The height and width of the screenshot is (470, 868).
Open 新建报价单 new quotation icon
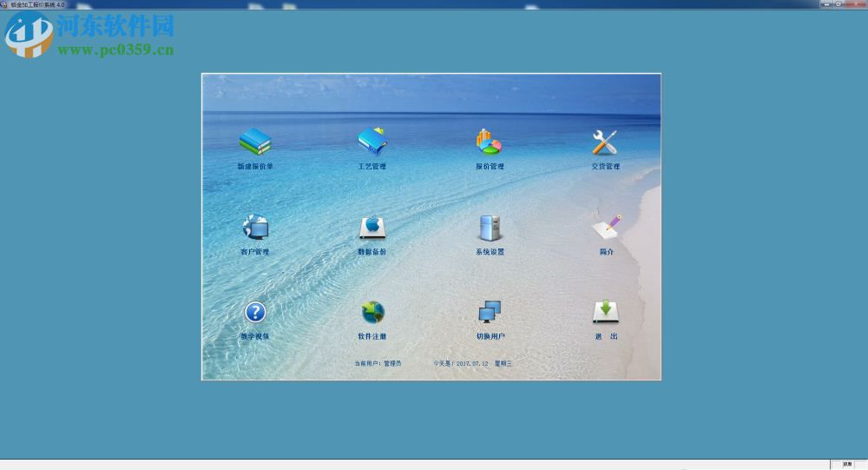click(255, 142)
